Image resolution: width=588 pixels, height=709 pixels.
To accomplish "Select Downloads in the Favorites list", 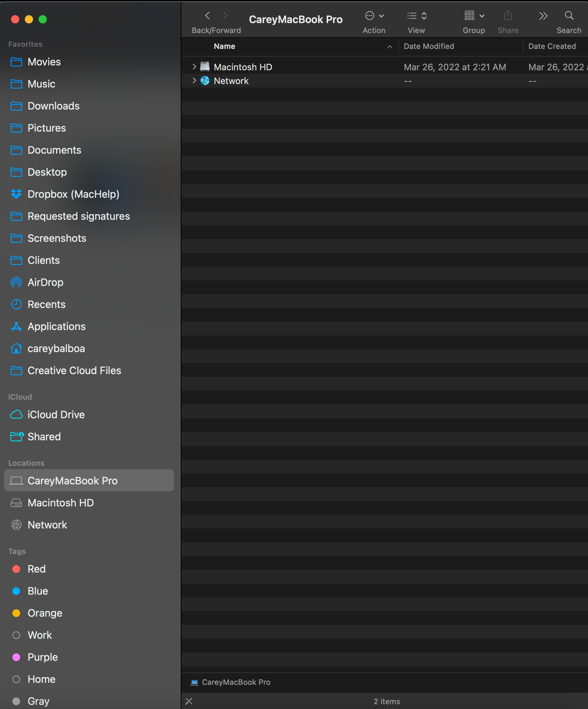I will [89, 106].
